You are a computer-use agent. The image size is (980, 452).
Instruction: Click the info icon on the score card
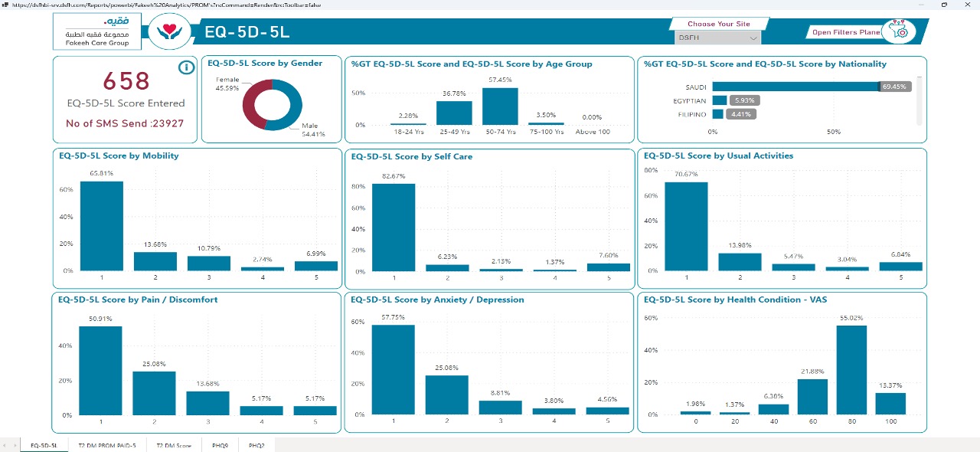pyautogui.click(x=186, y=67)
